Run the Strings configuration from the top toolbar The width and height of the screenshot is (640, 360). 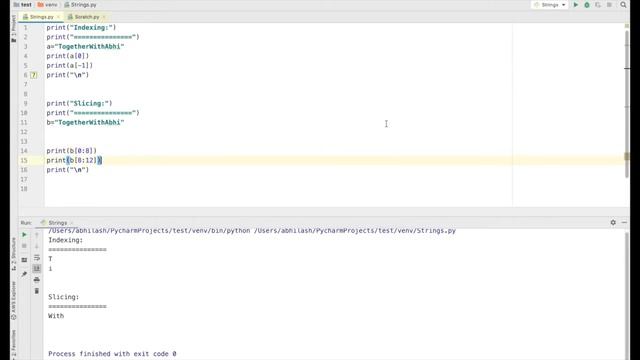(576, 5)
